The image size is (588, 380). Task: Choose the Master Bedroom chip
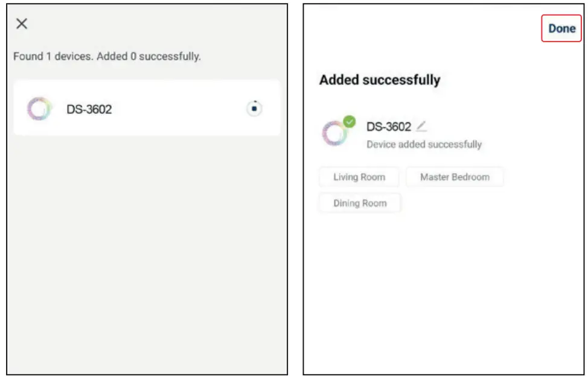(455, 177)
